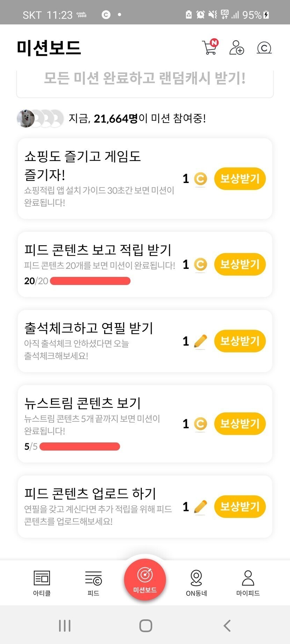Claim reward for 피드 콘텐츠 업로드 하기
This screenshot has height=644, width=290.
coord(240,507)
